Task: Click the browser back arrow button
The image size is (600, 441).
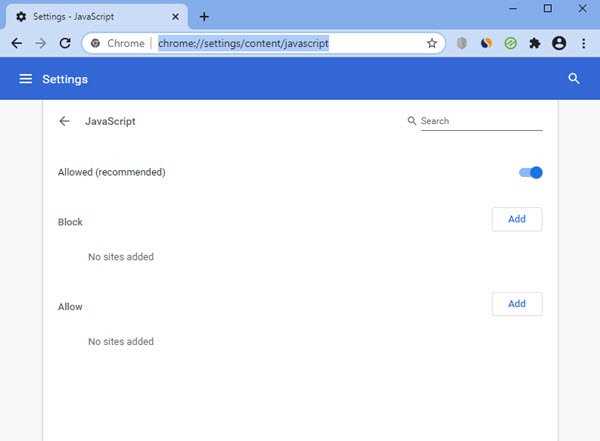Action: pos(16,43)
